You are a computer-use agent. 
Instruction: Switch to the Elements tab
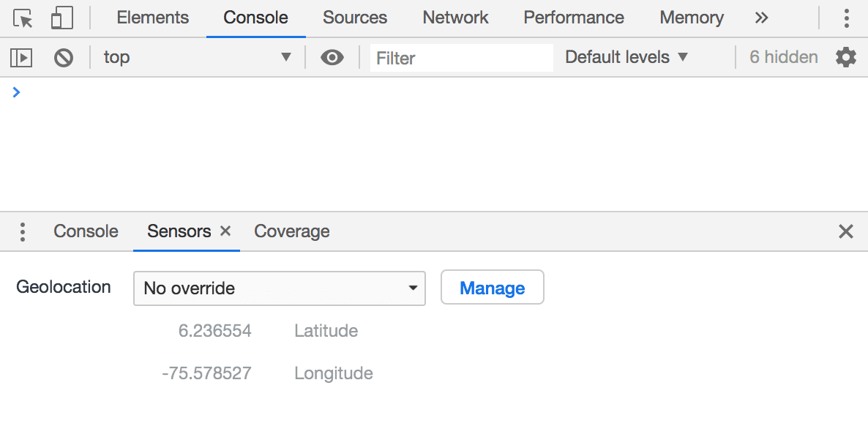click(x=152, y=18)
